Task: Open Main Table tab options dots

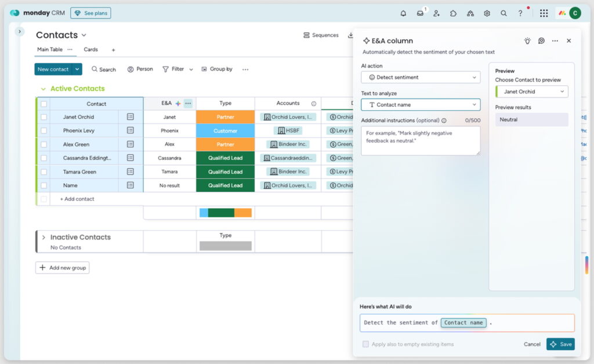Action: 70,50
